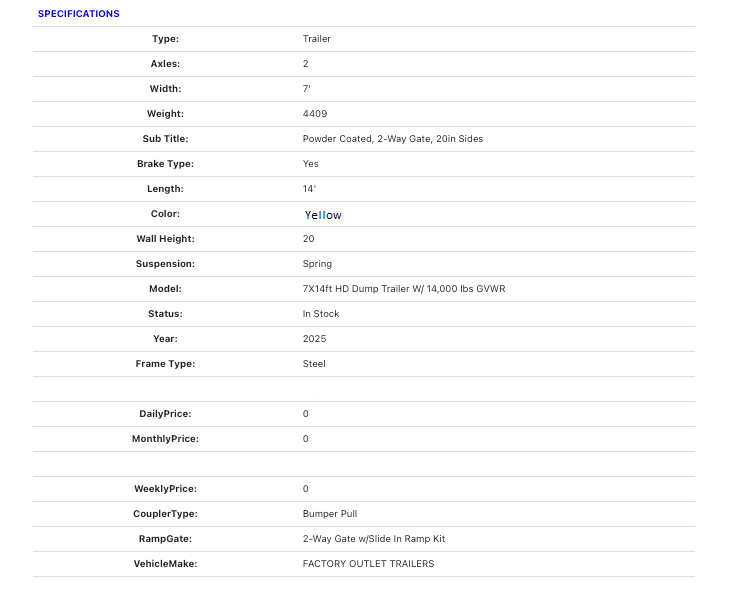The height and width of the screenshot is (591, 736).
Task: Click the "Bumper Pull" coupler type value
Action: pyautogui.click(x=329, y=514)
